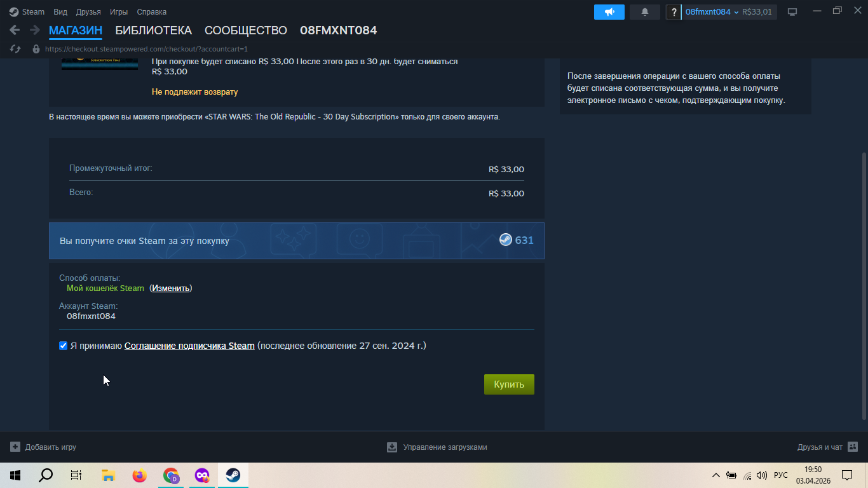
Task: Open File Explorer from taskbar
Action: 108,475
